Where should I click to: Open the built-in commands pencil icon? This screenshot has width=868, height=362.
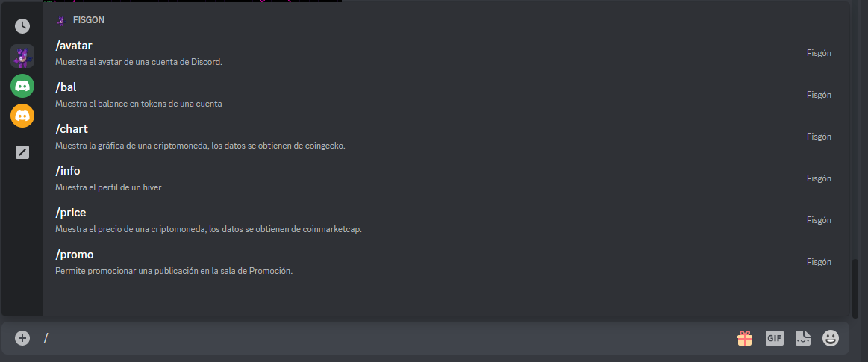tap(22, 152)
